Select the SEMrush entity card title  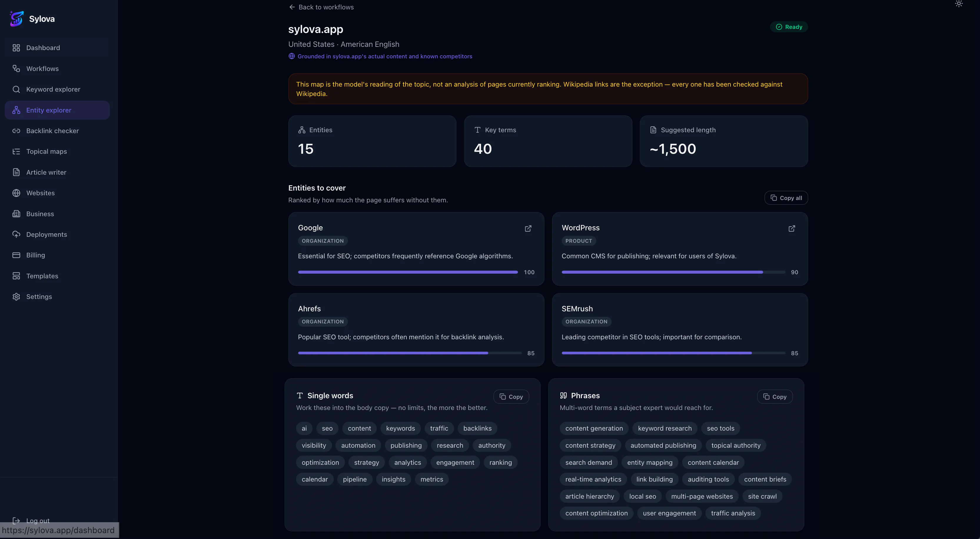(577, 309)
